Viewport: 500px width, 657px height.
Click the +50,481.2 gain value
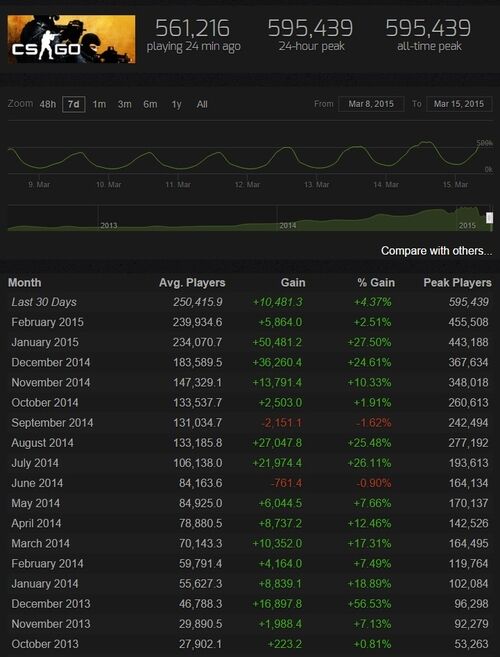pos(277,342)
